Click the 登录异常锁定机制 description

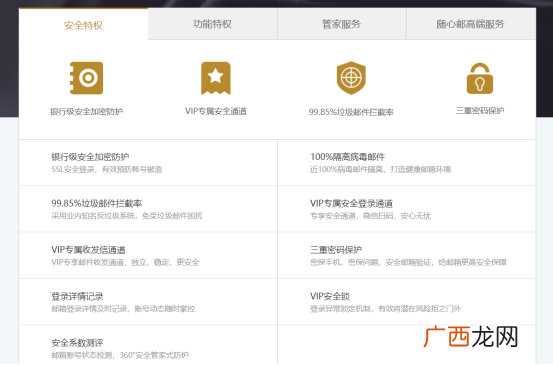coord(385,309)
